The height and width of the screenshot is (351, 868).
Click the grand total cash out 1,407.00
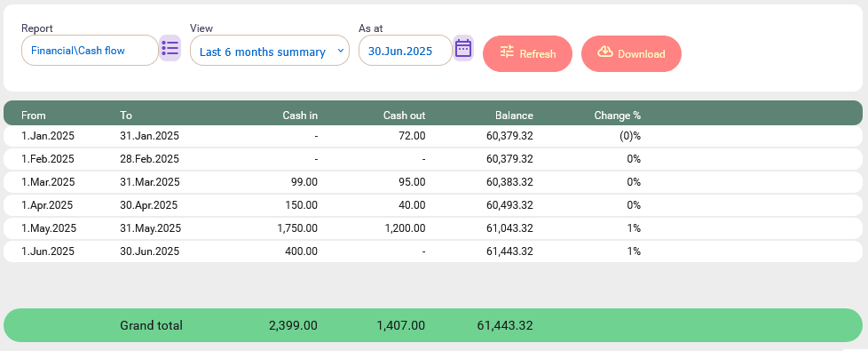[401, 325]
